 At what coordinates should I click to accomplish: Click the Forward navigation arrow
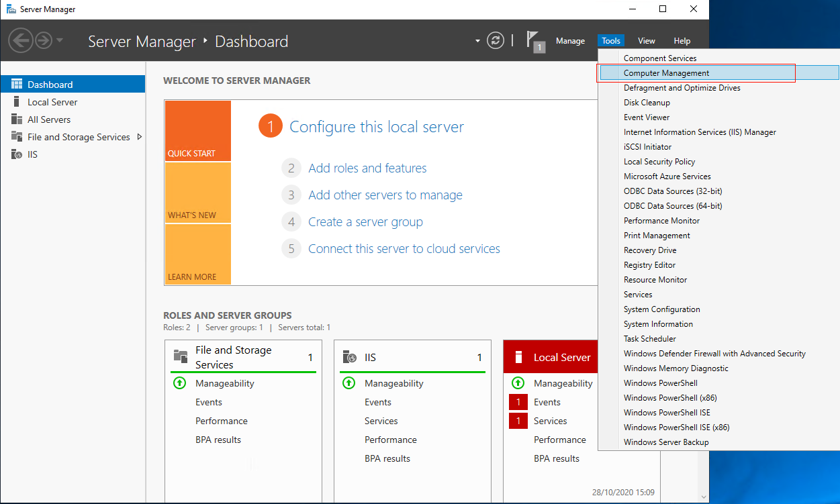(44, 41)
